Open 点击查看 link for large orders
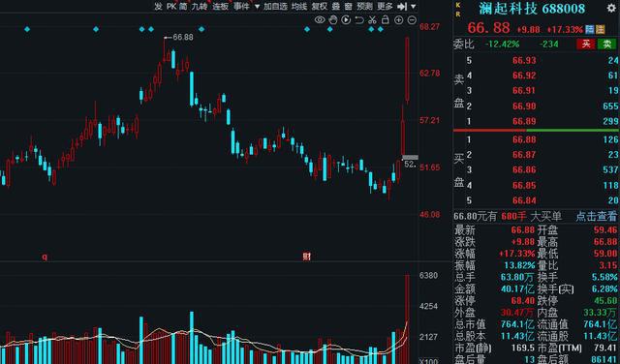Viewport: 620px width, 364px height. [596, 216]
